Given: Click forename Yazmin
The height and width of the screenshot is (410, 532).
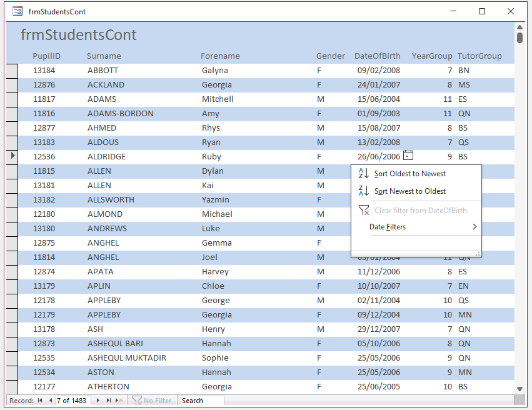Looking at the screenshot, I should [x=216, y=200].
